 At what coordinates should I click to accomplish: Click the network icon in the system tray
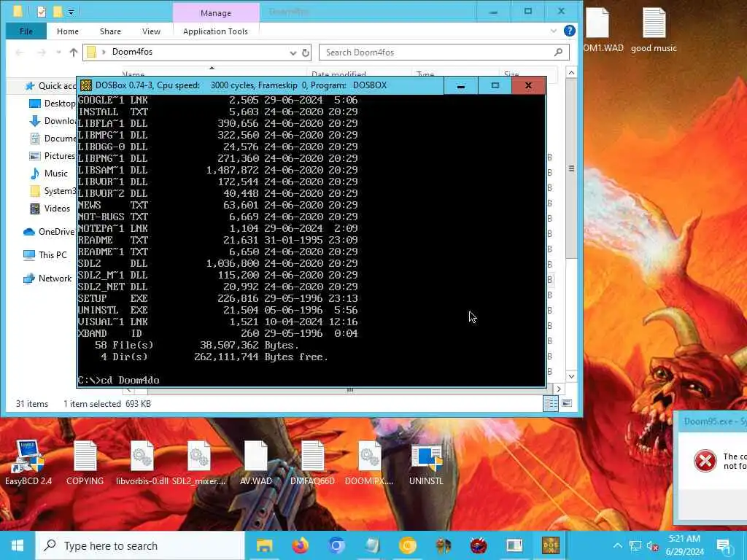[635, 545]
